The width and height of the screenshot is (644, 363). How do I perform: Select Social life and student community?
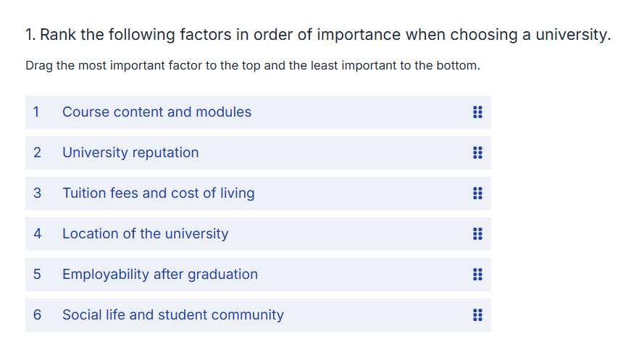(x=258, y=315)
